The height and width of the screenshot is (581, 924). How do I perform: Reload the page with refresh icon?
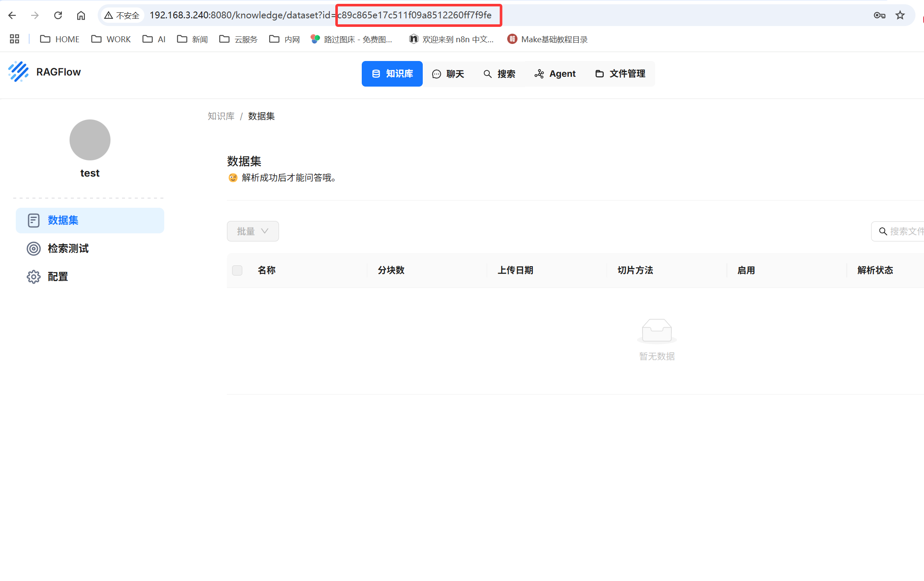58,15
